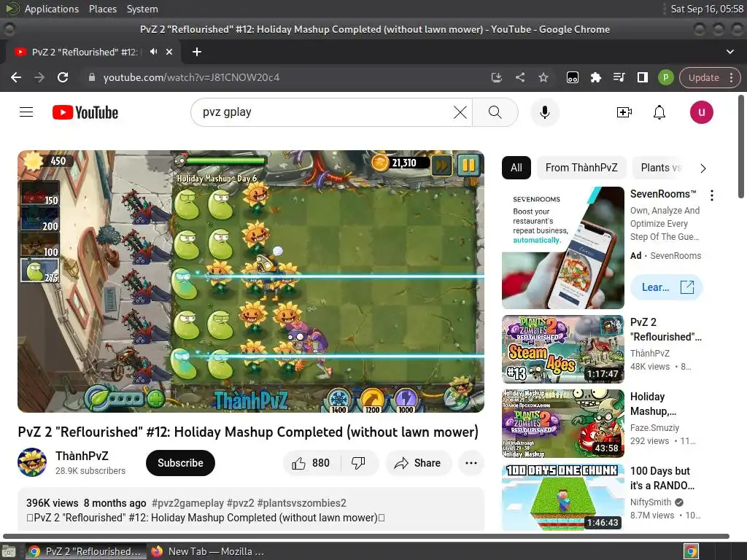Click the #plantsvszombies2 hashtag
The height and width of the screenshot is (560, 747).
pos(301,503)
